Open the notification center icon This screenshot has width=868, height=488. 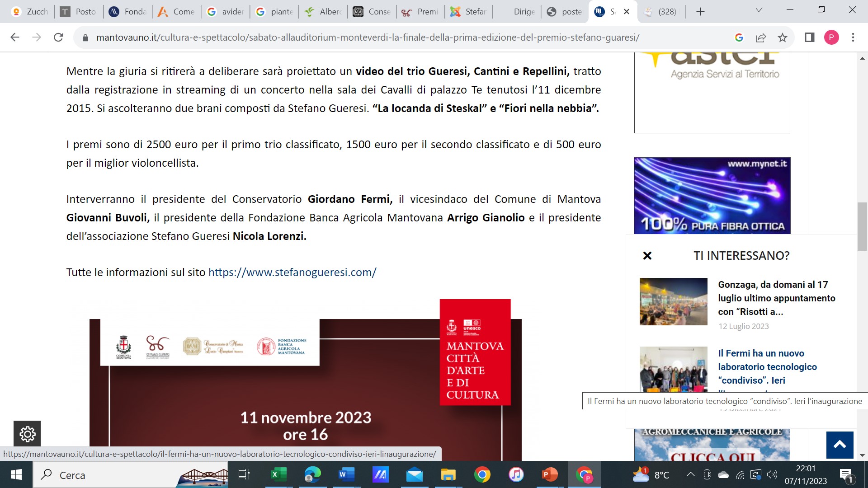(846, 475)
